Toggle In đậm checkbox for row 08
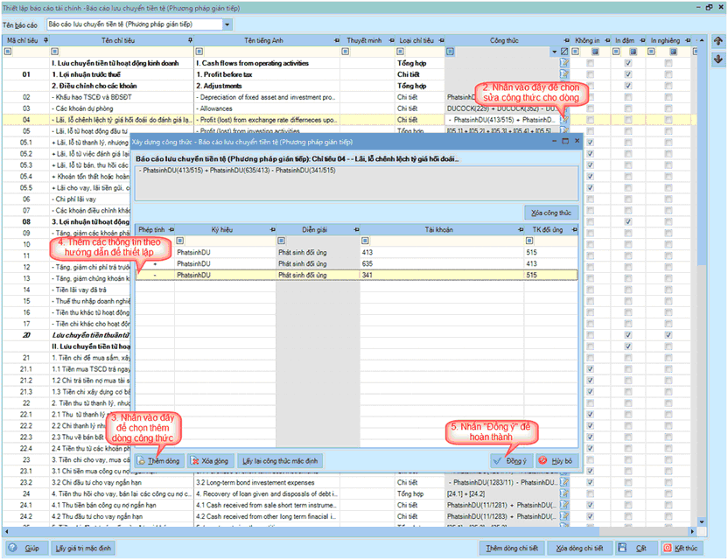The image size is (728, 560). 627,221
